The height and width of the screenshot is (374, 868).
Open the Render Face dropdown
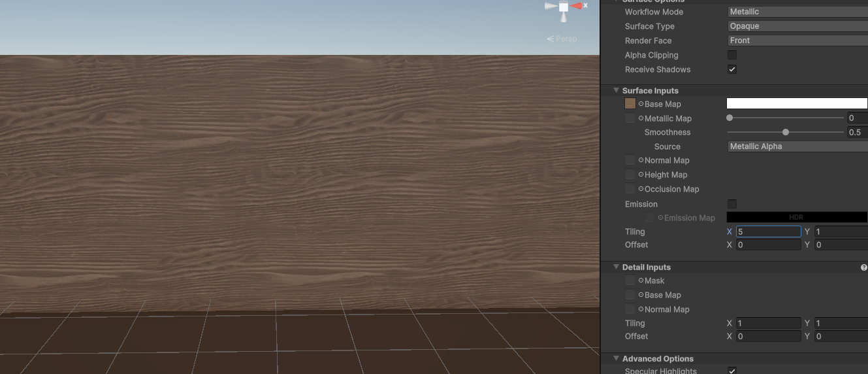797,41
